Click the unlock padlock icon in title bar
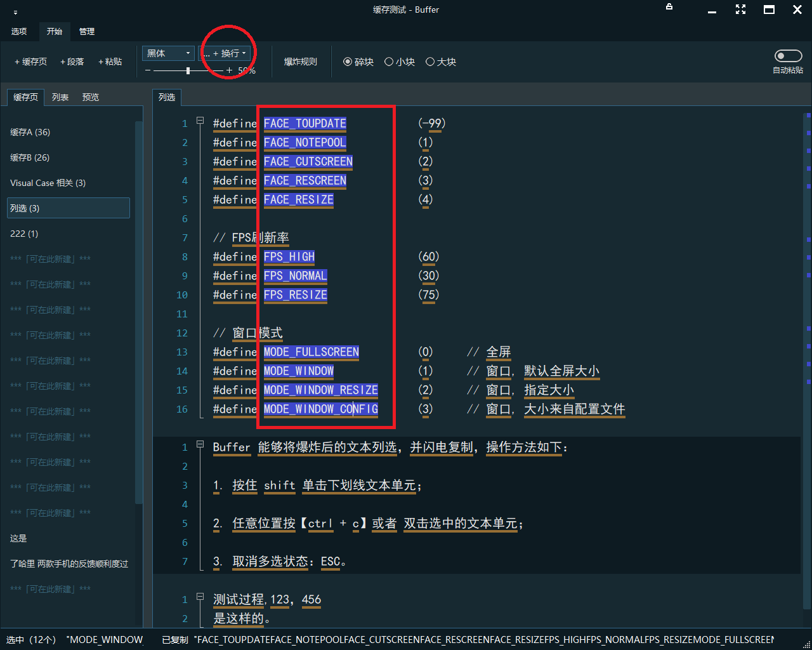 coord(669,7)
